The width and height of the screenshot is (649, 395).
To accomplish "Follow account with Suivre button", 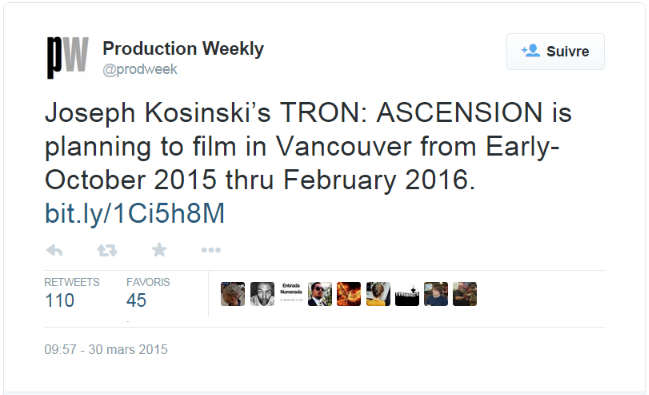I will 555,51.
